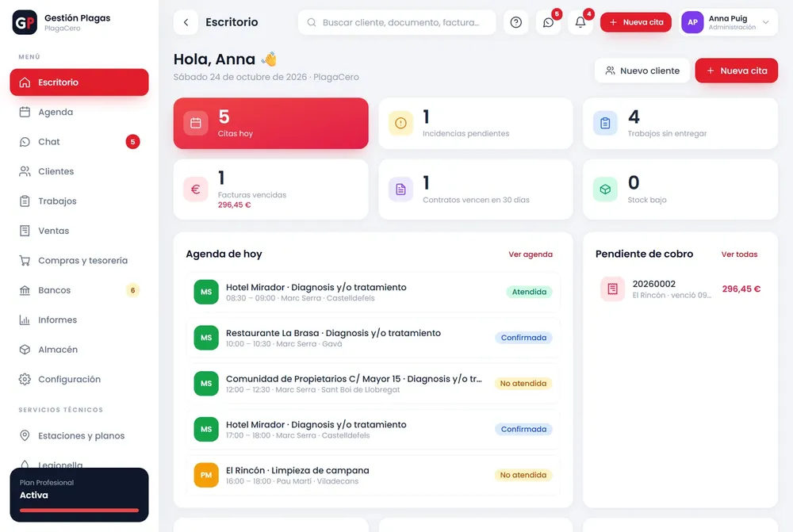Viewport: 793px width, 532px height.
Task: Open the help question mark icon
Action: pyautogui.click(x=516, y=22)
